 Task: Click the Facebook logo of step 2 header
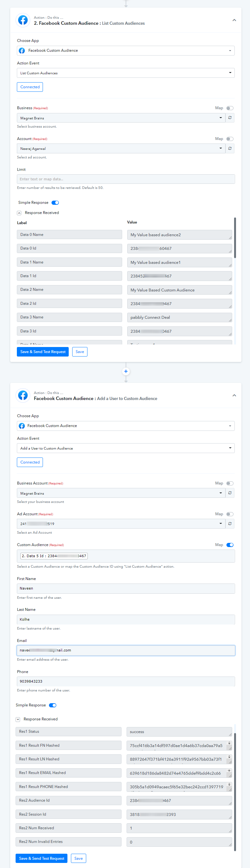coord(23,20)
